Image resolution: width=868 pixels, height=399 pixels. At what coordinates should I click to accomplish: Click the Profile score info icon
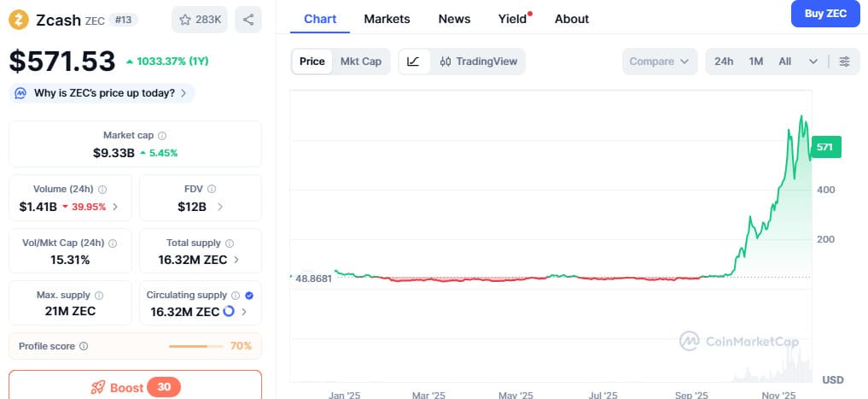click(84, 346)
